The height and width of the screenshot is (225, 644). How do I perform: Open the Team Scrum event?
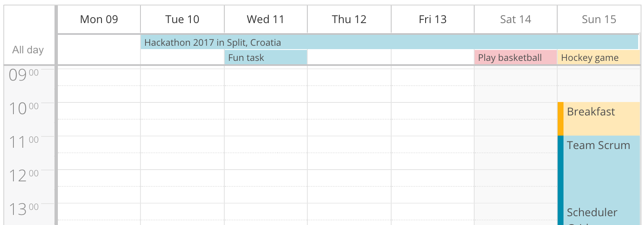coord(598,146)
